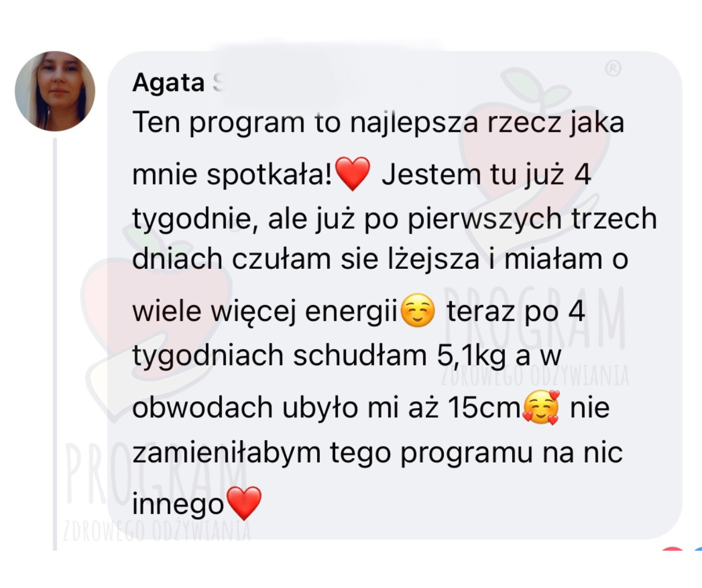Screen dimensions: 702x588
Task: Click the blurred surname next to Agata
Action: coord(272,83)
